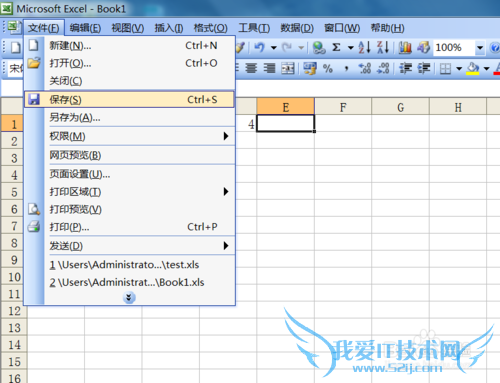Viewport: 500px width, 383px height.
Task: Open the 帮助(H) menu
Action: tap(388, 28)
